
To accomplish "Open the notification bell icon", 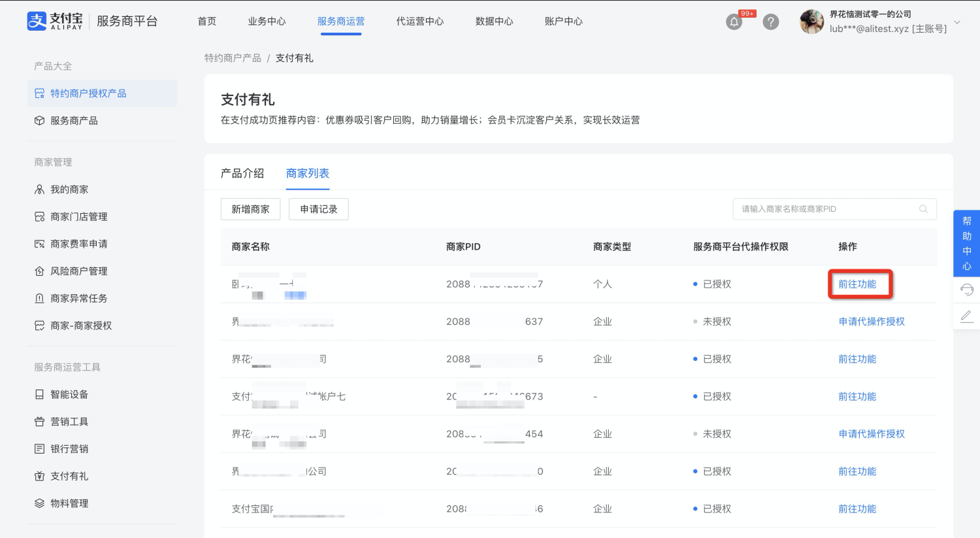I will tap(734, 22).
